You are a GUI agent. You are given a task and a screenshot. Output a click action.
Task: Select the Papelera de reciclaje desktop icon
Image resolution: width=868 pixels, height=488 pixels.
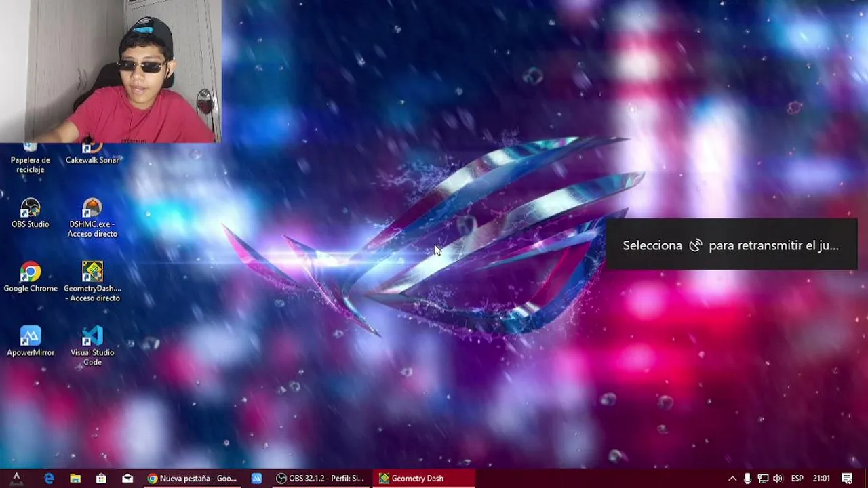coord(31,159)
